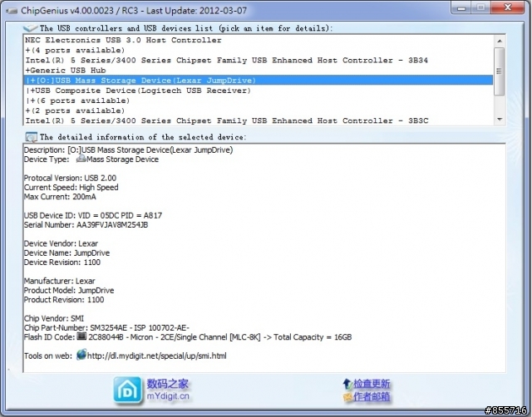Viewport: 532px width, 417px height.
Task: Open the smi.html tools web link
Action: pyautogui.click(x=157, y=356)
